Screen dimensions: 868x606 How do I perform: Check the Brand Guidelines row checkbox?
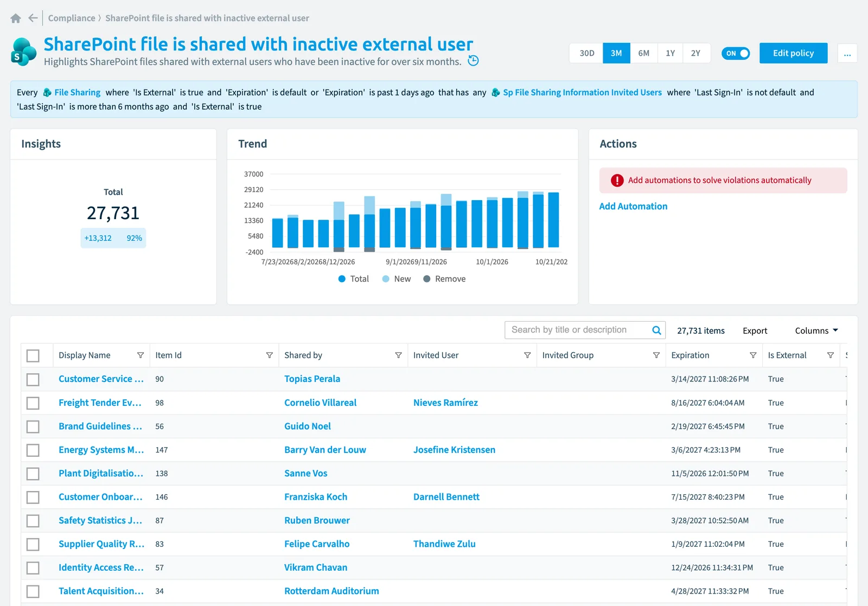pyautogui.click(x=33, y=426)
